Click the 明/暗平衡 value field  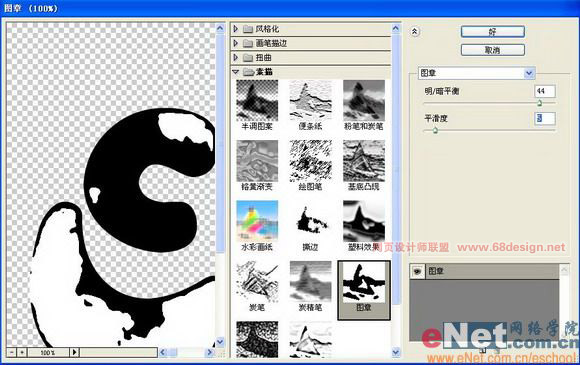pyautogui.click(x=545, y=91)
